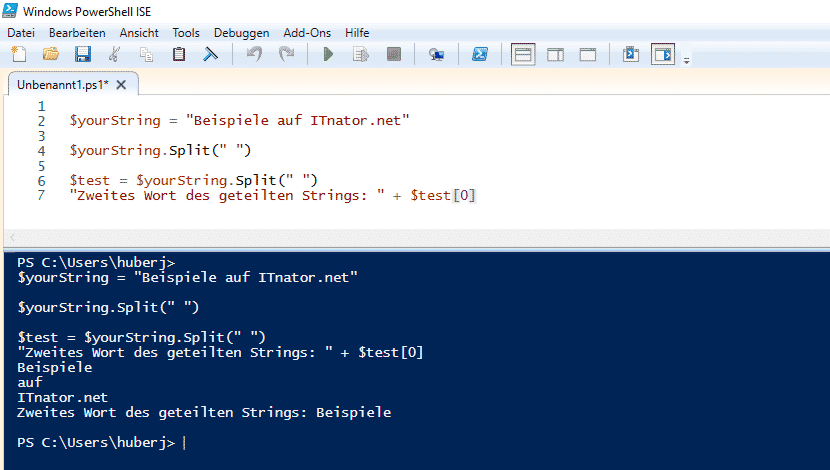Expand toolbar overflow options arrow

(x=687, y=60)
